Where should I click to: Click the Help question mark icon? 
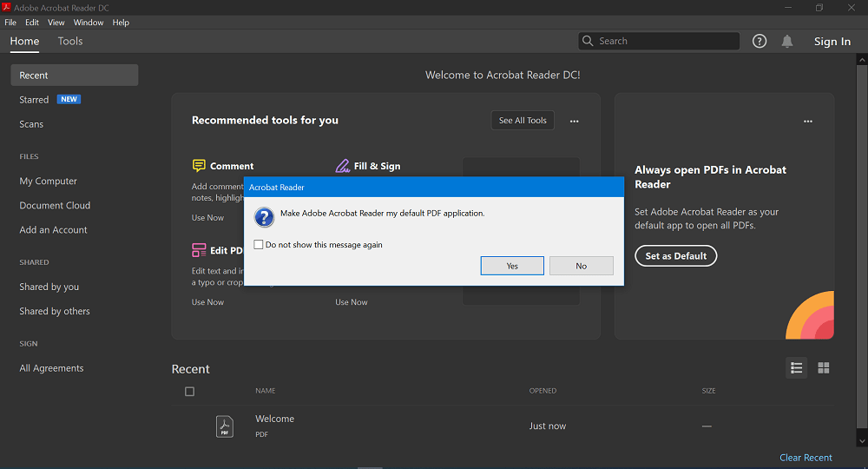[x=759, y=41]
